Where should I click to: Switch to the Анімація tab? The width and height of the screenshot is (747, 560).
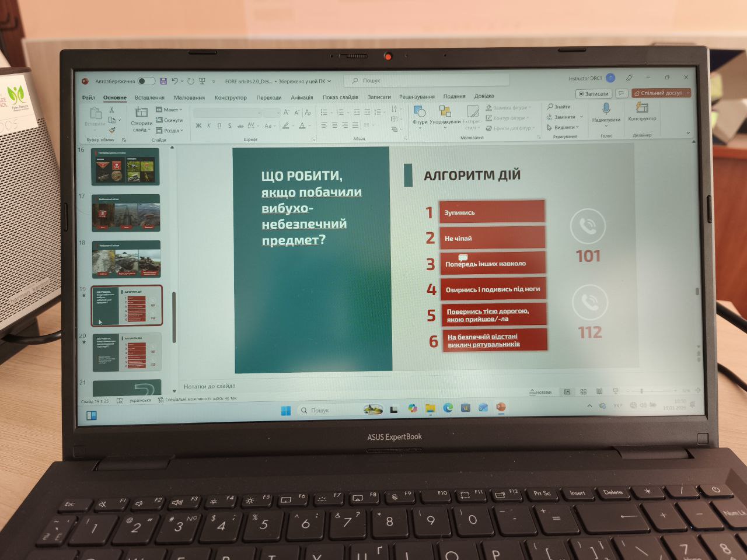(x=302, y=97)
